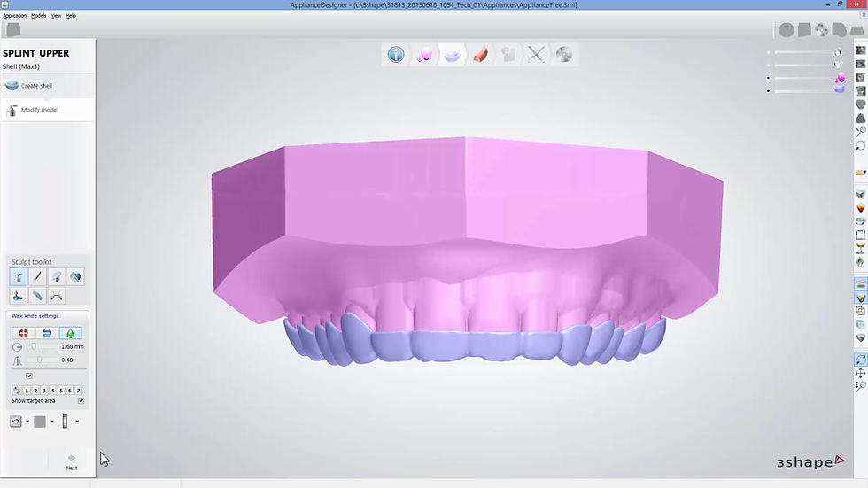868x488 pixels.
Task: Open the grey square swatch dropdown arrow
Action: click(x=52, y=422)
